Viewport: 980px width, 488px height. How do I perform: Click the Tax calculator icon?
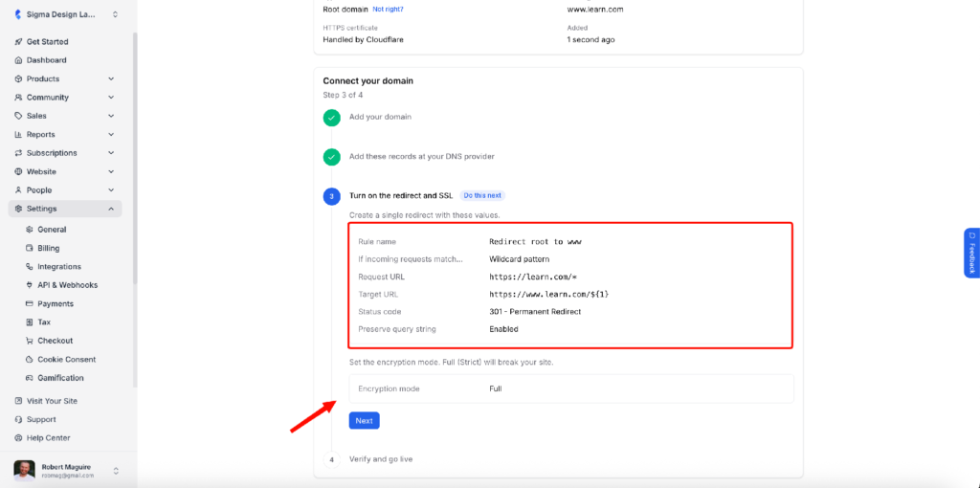[x=29, y=322]
